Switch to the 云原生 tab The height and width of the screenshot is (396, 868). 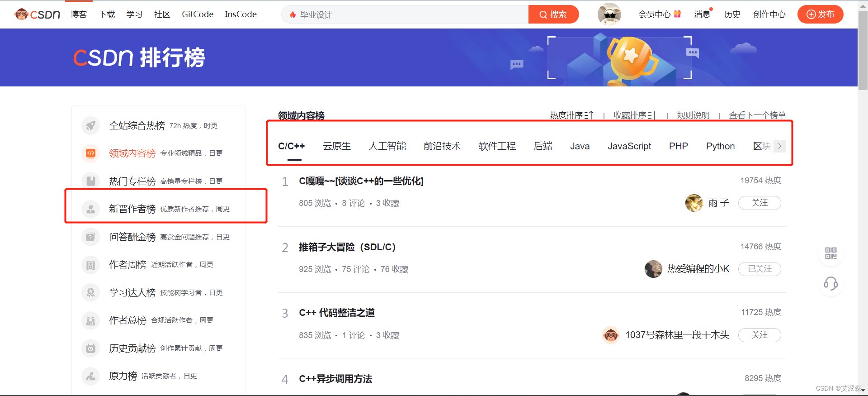337,146
